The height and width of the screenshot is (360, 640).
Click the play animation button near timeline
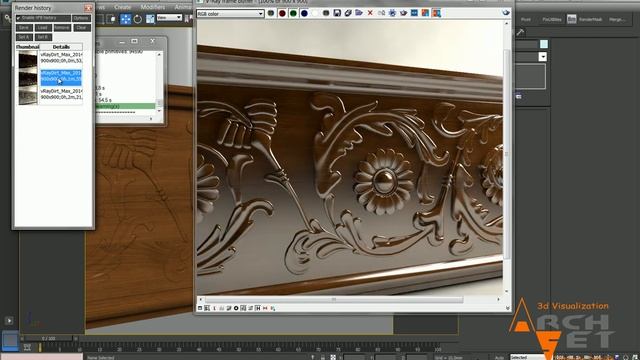pos(9,321)
